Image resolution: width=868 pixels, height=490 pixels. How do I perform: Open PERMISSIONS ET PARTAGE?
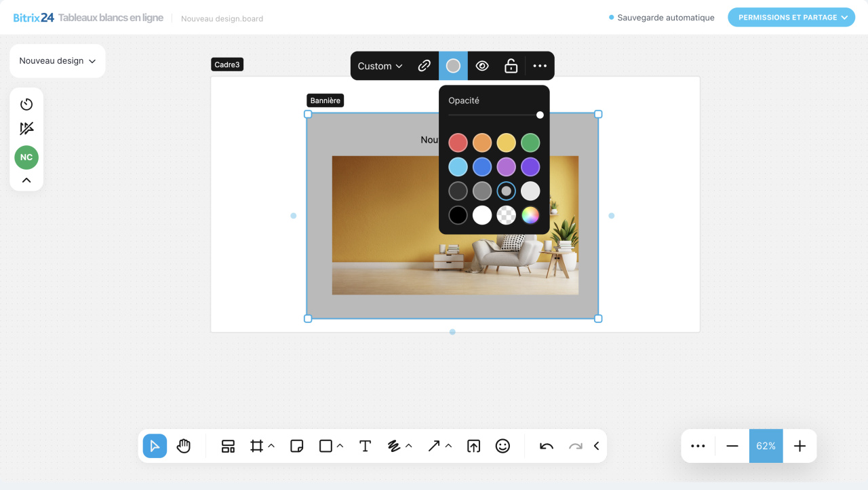pyautogui.click(x=791, y=17)
